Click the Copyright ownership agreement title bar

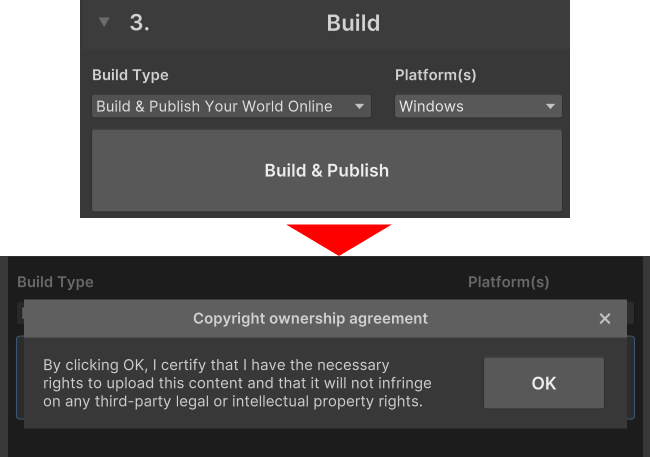[310, 319]
